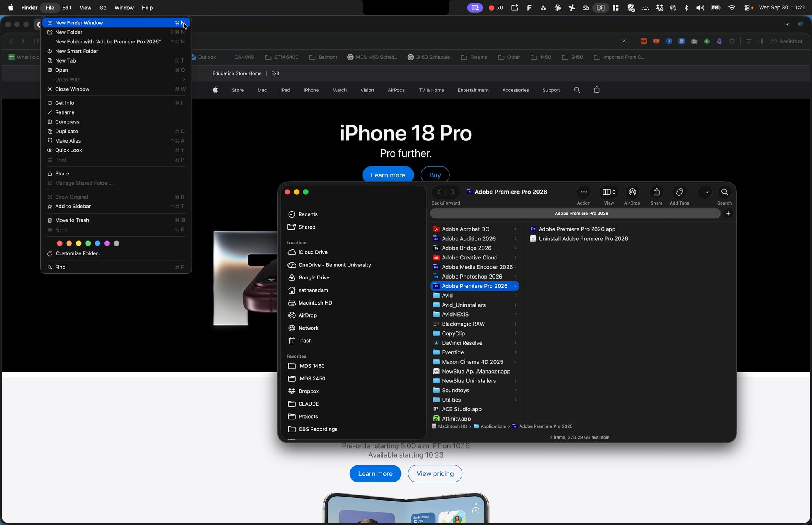This screenshot has height=525, width=812.
Task: Open the Action ellipsis toolbar button
Action: coord(584,192)
